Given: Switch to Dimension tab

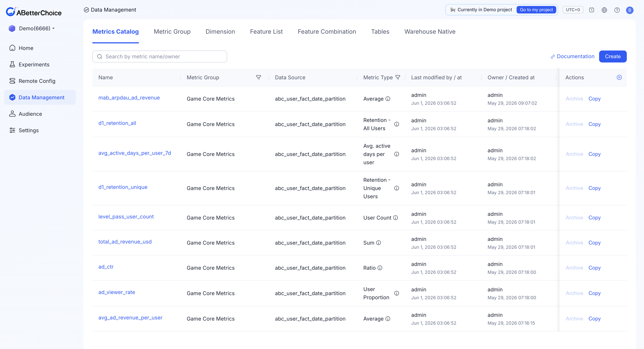Looking at the screenshot, I should tap(220, 32).
